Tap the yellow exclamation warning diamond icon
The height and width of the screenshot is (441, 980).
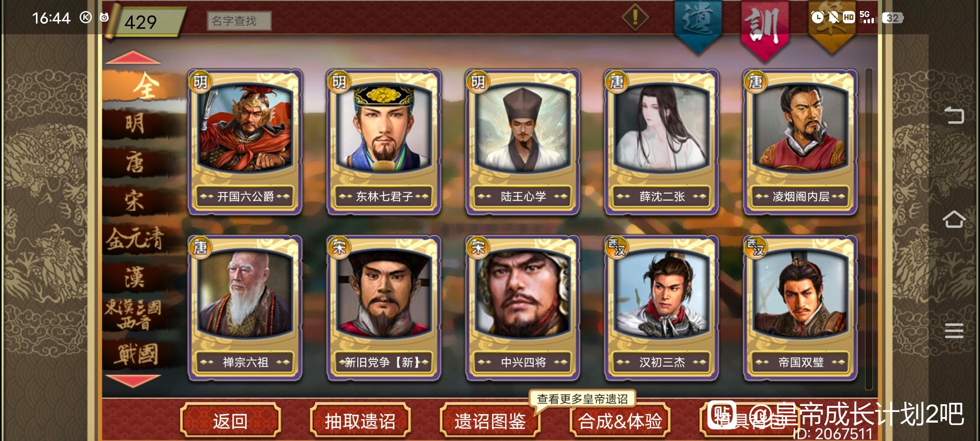(635, 18)
